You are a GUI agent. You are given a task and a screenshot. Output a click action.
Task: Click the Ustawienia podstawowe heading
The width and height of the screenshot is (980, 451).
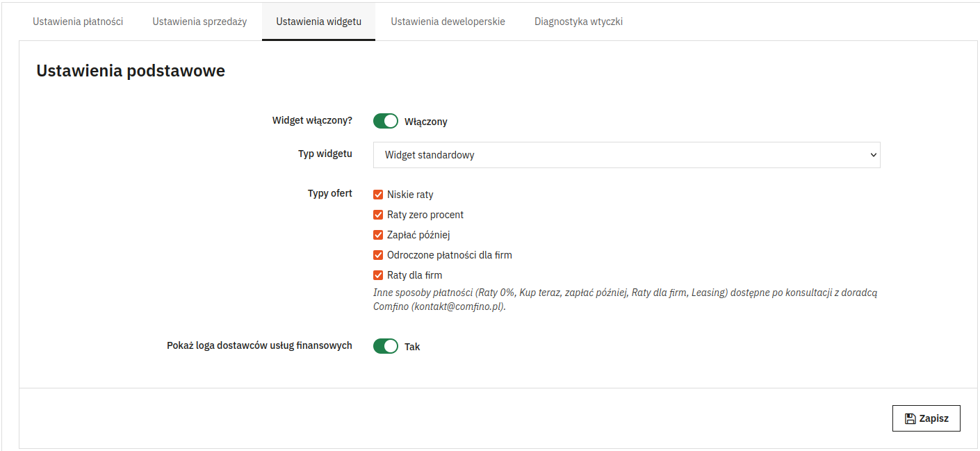tap(131, 71)
